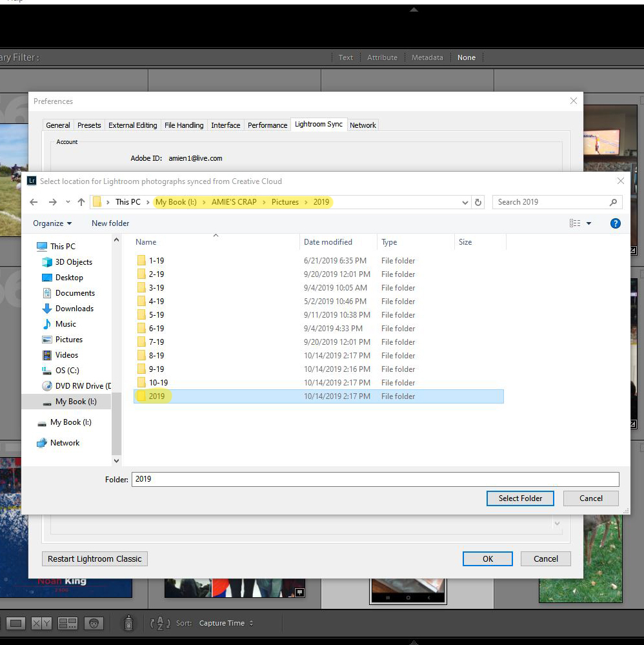Click the Back arrow in folder dialog
Image resolution: width=644 pixels, height=645 pixels.
click(x=34, y=202)
